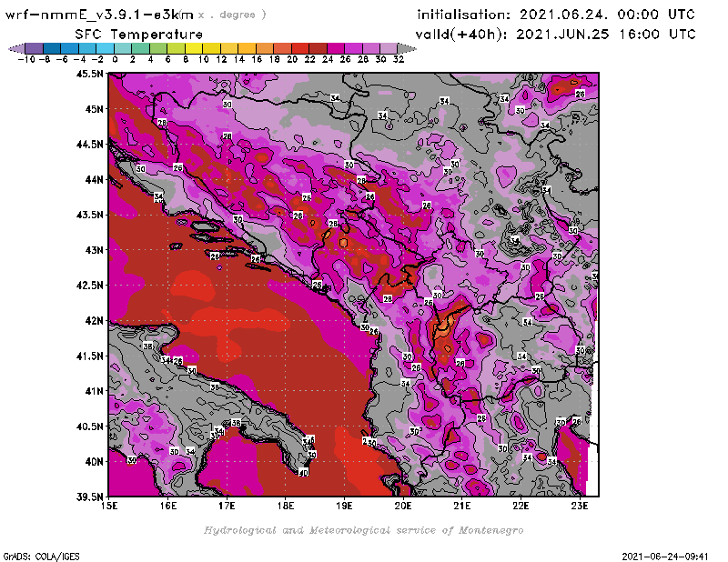Click the '41N' latitude axis label
Image resolution: width=728 pixels, height=562 pixels.
click(x=94, y=391)
